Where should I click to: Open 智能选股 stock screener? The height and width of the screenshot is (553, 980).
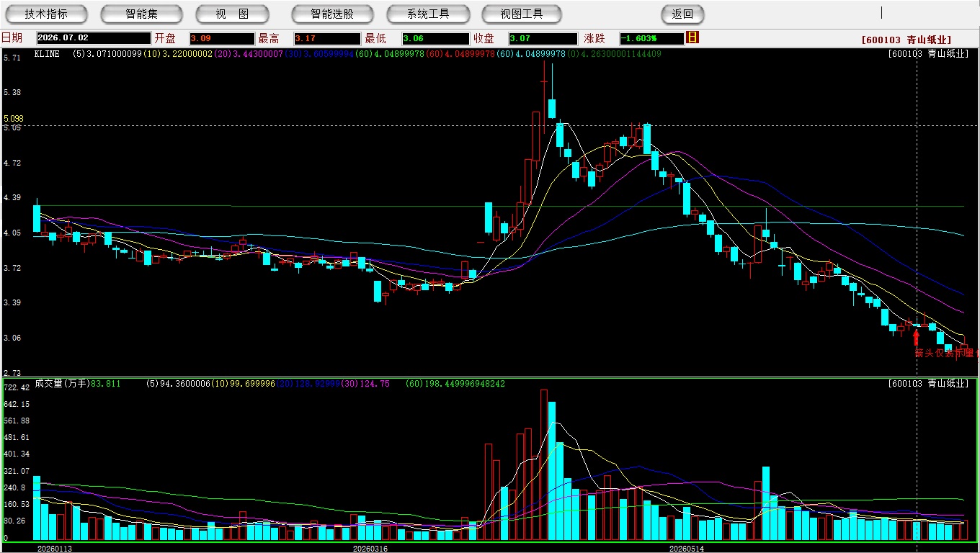pos(332,14)
